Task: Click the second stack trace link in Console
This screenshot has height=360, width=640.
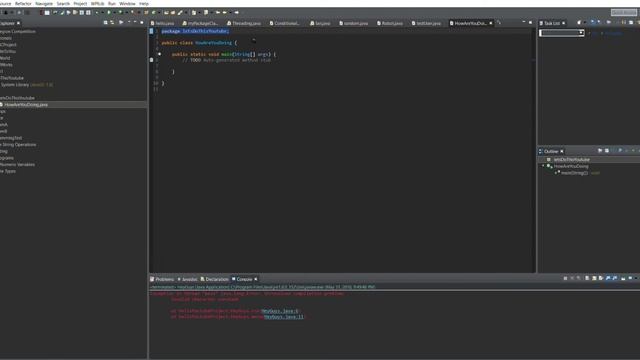Action: coord(284,317)
